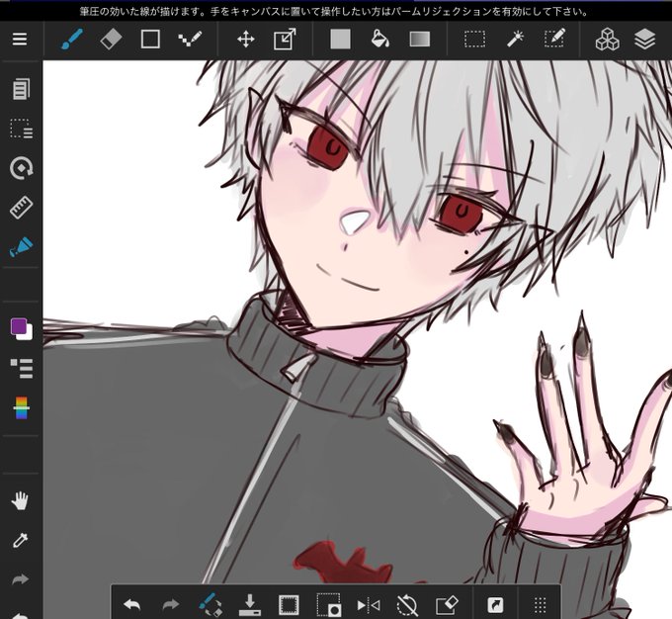Toggle brush/eraser switch in bottom toolbar
Image resolution: width=672 pixels, height=619 pixels.
tap(210, 605)
